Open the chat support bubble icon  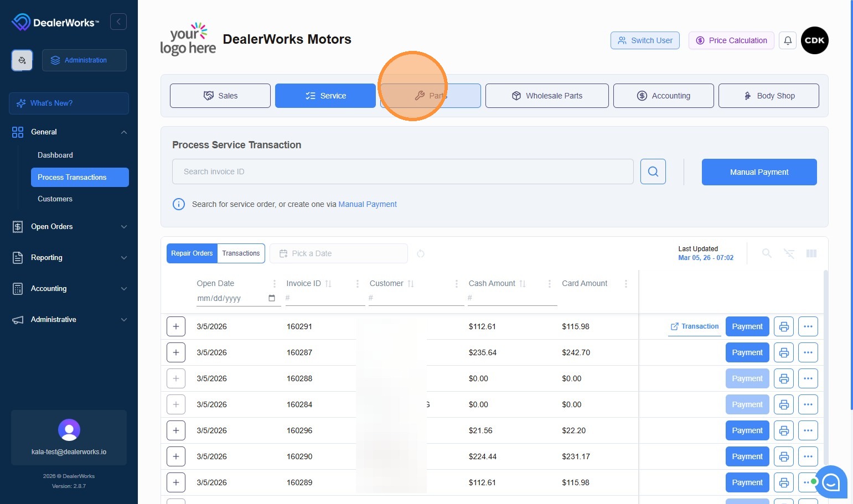[831, 482]
